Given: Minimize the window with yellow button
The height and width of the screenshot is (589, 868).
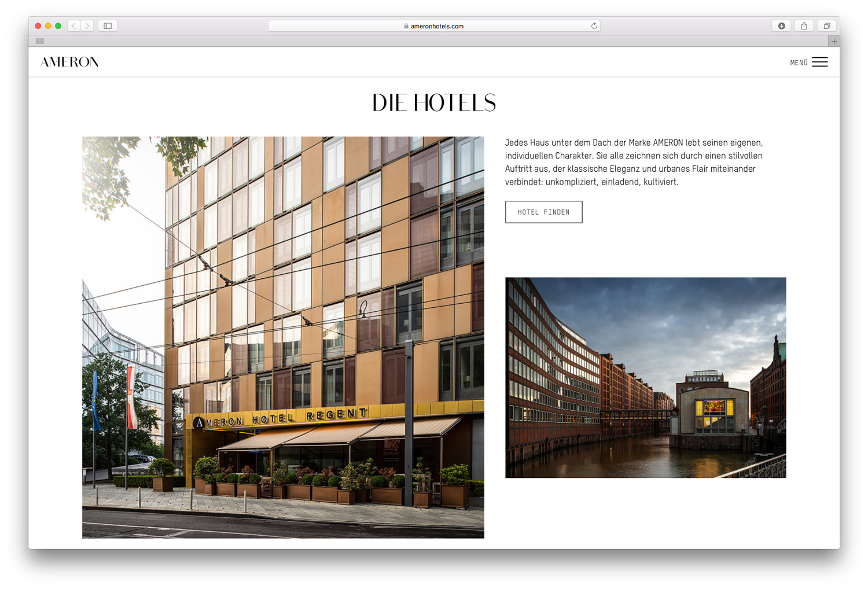Looking at the screenshot, I should click(48, 26).
